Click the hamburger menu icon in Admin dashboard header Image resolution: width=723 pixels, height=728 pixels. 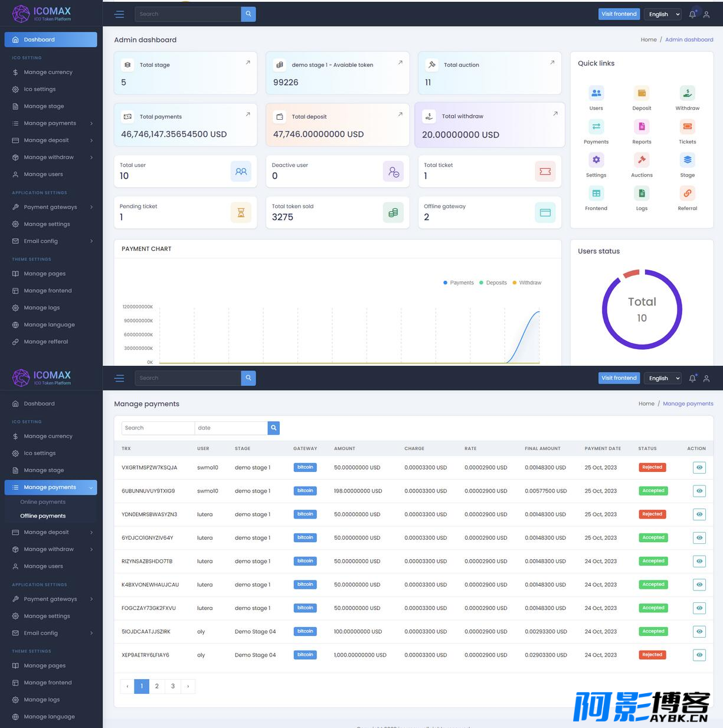click(119, 14)
